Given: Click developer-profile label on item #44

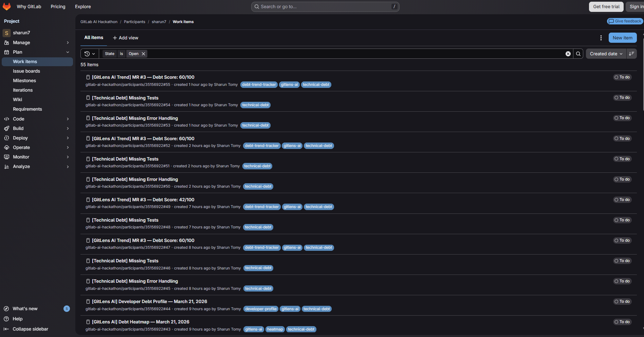Looking at the screenshot, I should tap(261, 309).
